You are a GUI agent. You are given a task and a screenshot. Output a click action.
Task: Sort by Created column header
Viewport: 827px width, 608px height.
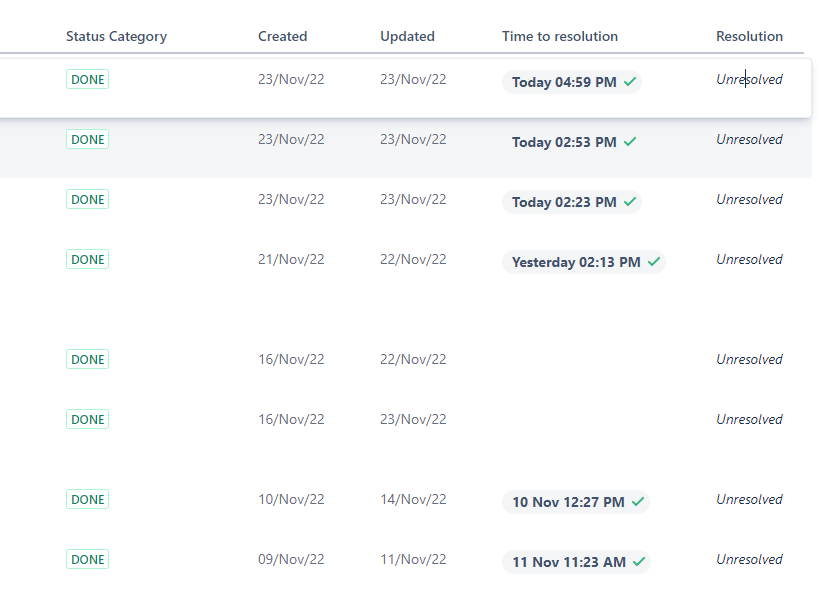click(282, 36)
